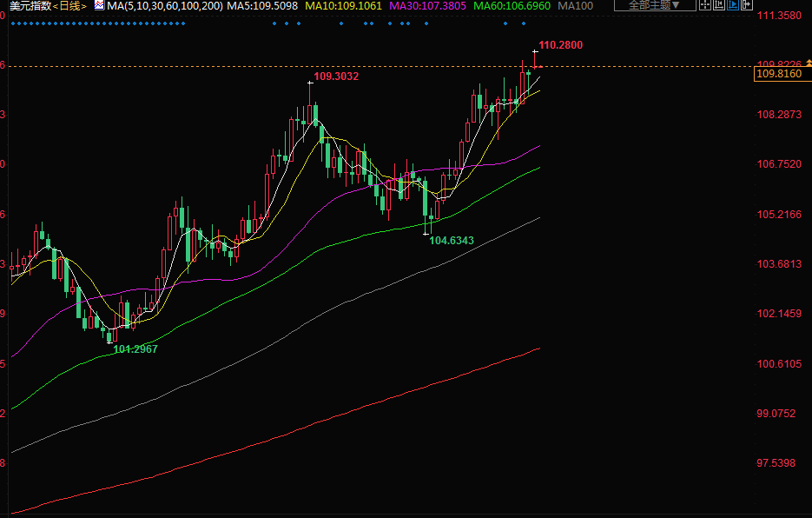
Task: Click the gray MA100 legend label
Action: point(575,6)
